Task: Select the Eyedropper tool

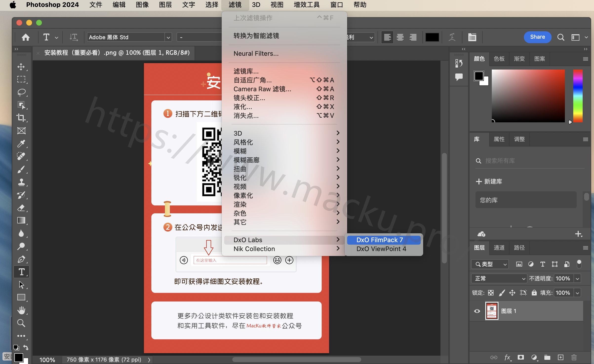Action: [21, 144]
